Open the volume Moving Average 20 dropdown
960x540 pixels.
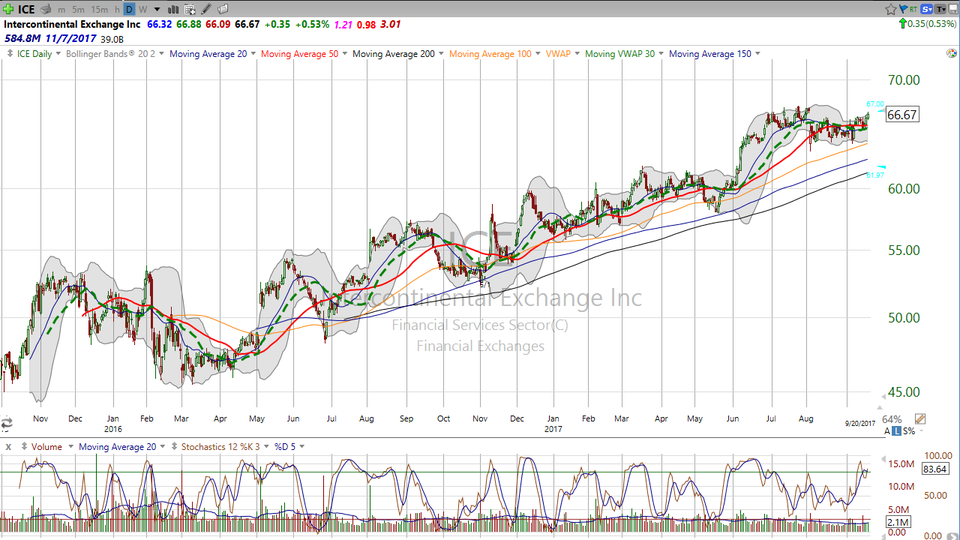162,447
